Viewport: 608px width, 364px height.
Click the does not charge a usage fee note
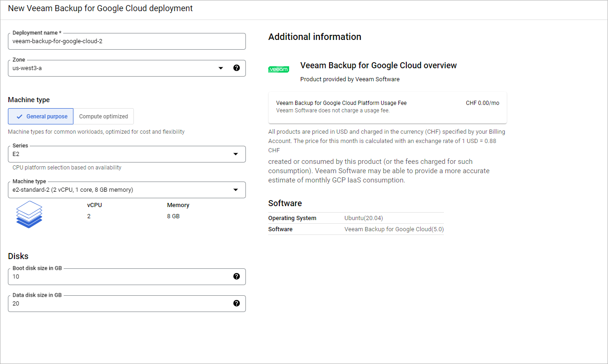pyautogui.click(x=333, y=110)
